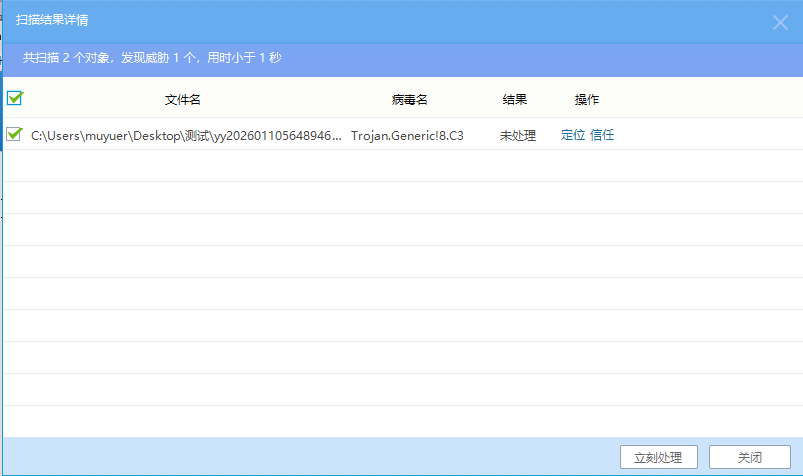
Task: Click the 结果 column header
Action: (515, 100)
